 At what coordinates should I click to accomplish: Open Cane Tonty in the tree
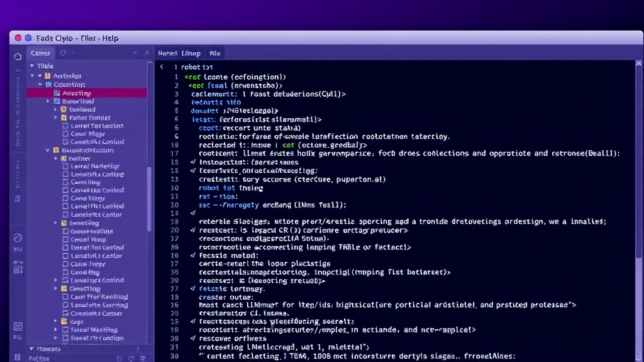tap(87, 264)
